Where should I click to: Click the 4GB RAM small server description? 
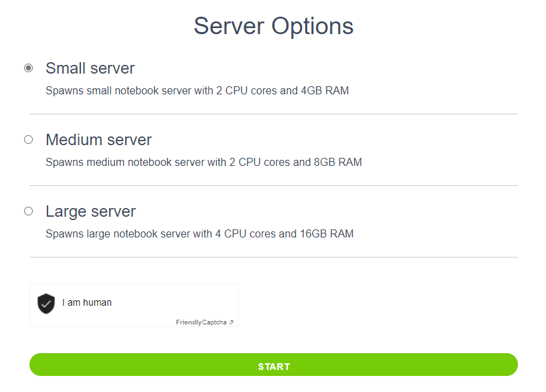[197, 90]
